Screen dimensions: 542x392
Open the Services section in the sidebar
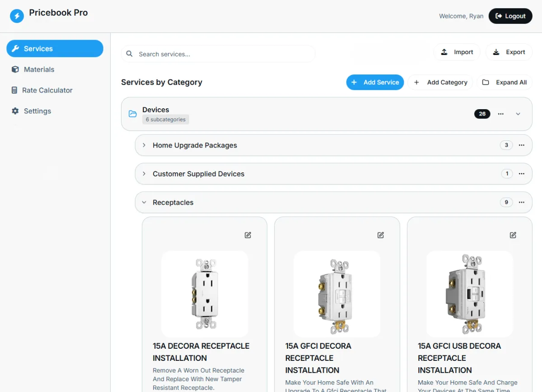click(55, 49)
